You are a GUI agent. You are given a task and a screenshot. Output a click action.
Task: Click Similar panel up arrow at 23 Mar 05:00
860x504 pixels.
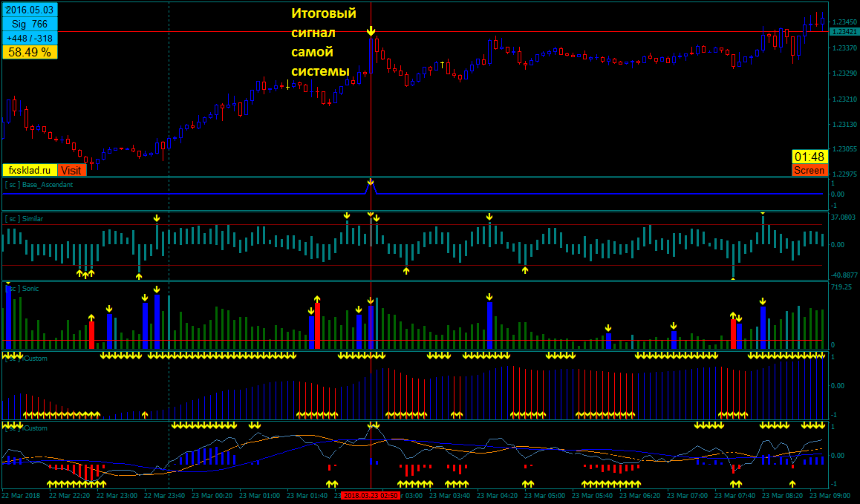point(525,270)
